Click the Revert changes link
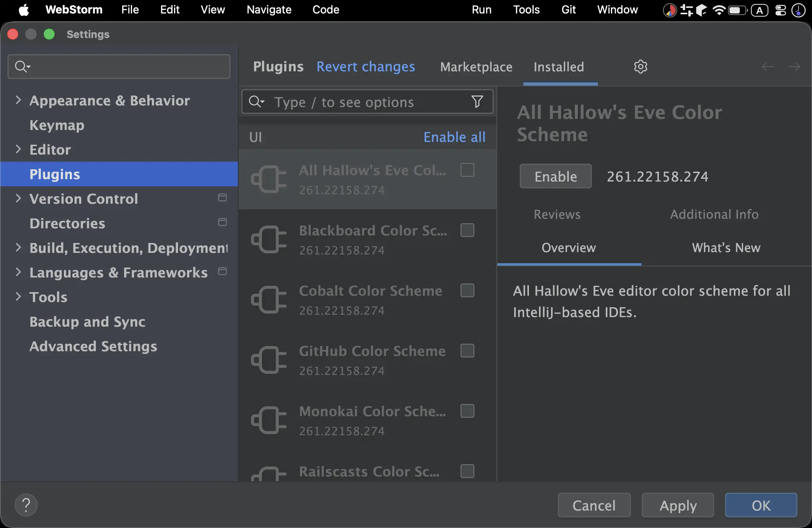 click(x=366, y=67)
